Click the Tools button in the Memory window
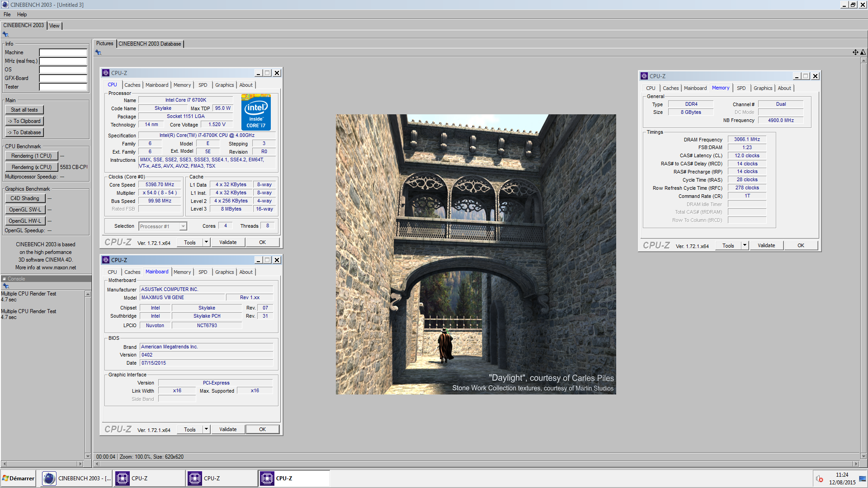This screenshot has height=488, width=868. click(728, 245)
